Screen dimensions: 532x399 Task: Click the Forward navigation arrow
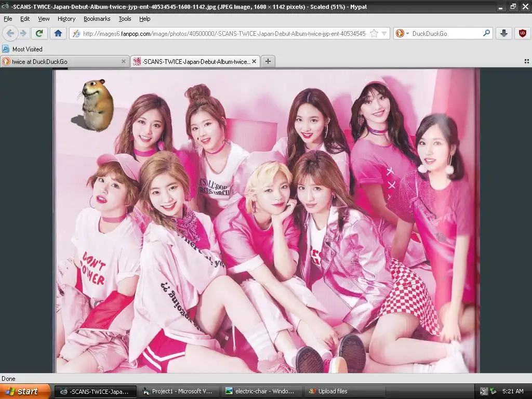point(23,33)
